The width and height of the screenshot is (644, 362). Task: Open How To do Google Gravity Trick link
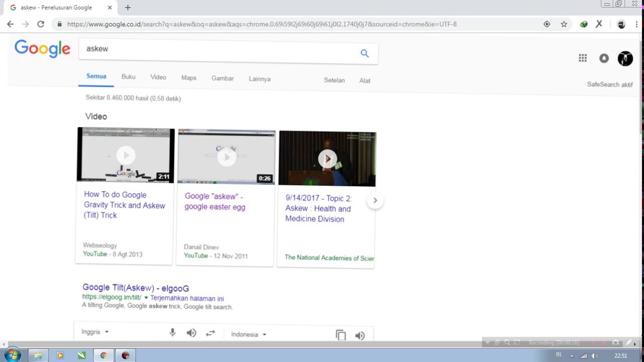point(124,205)
